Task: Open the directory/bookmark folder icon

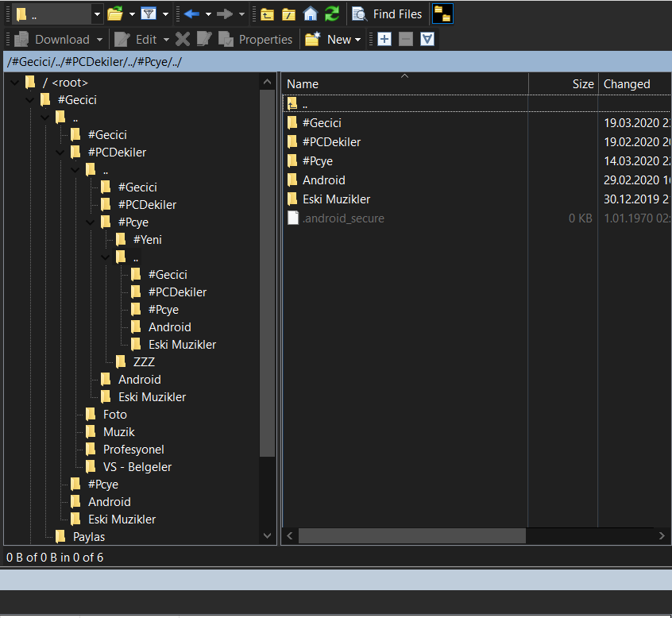Action: (x=115, y=14)
